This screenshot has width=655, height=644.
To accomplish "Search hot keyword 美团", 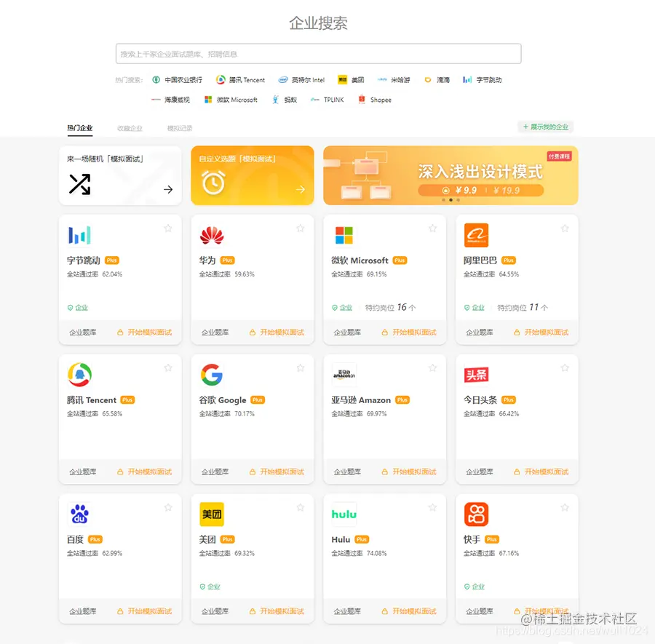I will (351, 80).
